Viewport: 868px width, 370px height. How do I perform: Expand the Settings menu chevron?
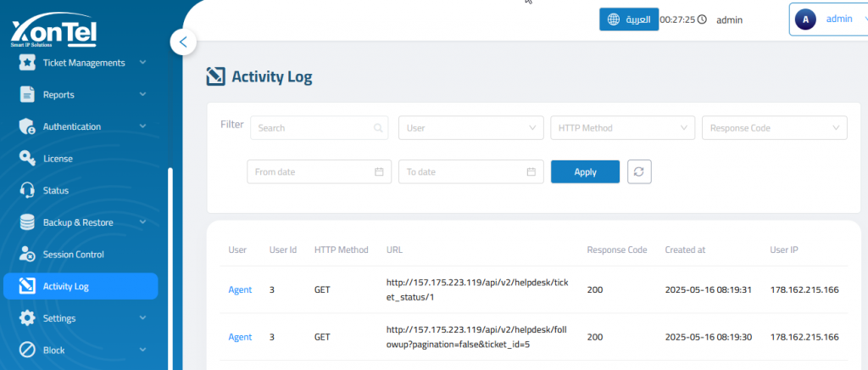(142, 318)
